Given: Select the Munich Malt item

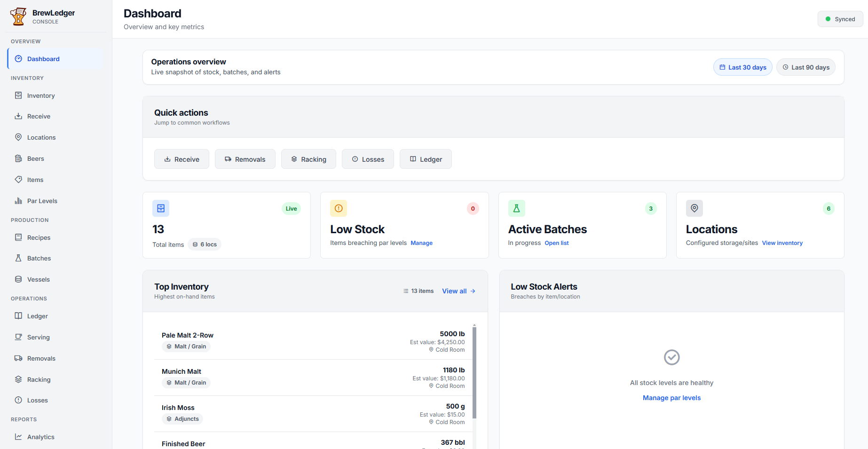Looking at the screenshot, I should point(313,378).
